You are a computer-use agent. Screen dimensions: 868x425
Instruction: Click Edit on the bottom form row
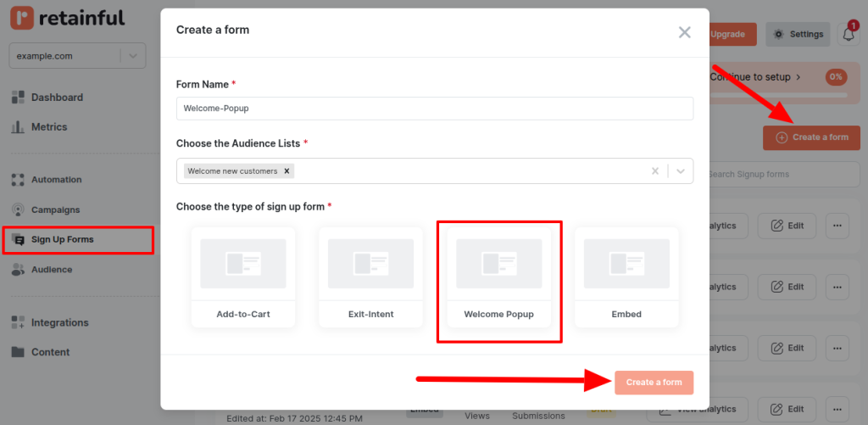(787, 409)
